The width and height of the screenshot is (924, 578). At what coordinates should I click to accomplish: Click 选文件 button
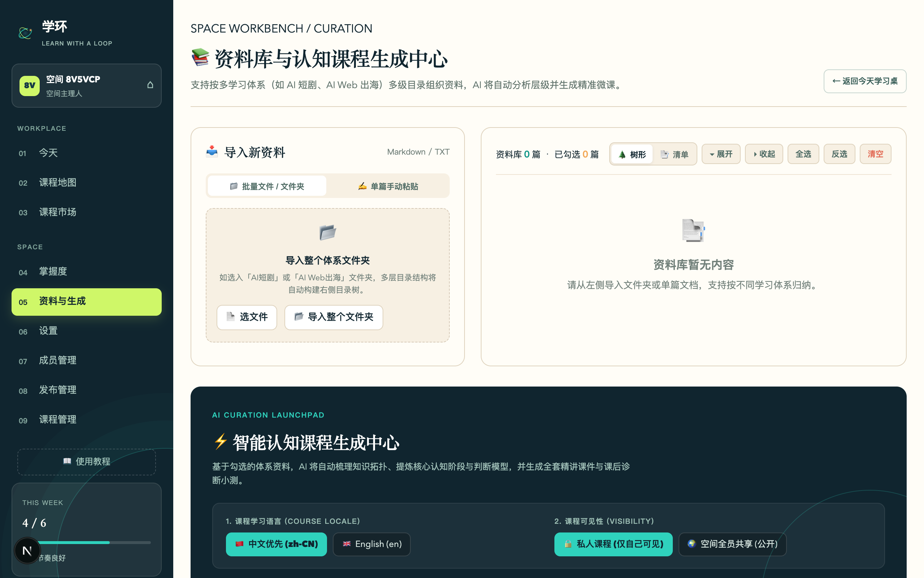click(x=247, y=317)
